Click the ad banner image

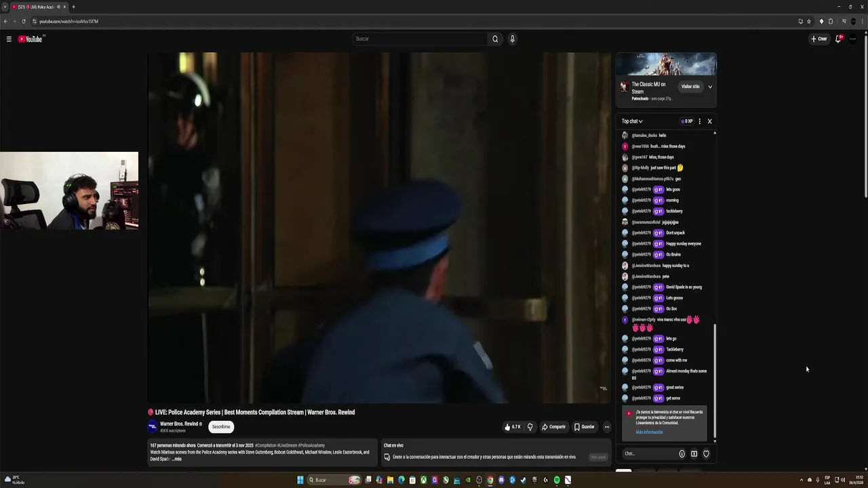pos(666,64)
